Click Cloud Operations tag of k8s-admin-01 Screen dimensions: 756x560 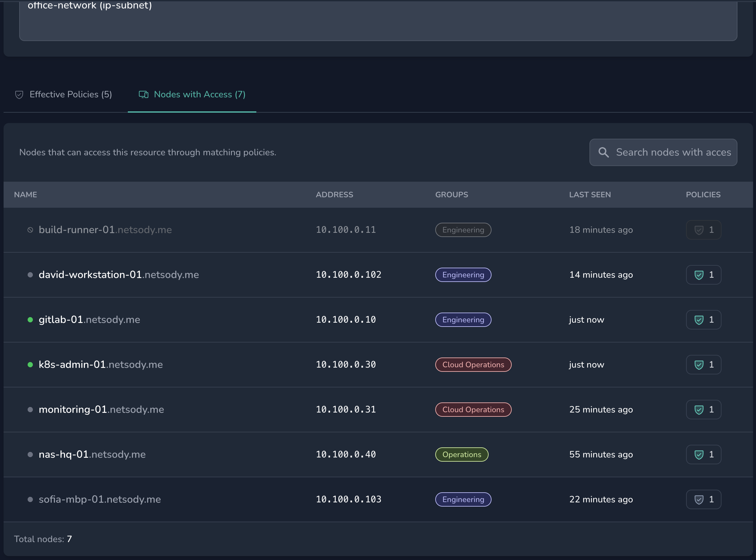(473, 365)
